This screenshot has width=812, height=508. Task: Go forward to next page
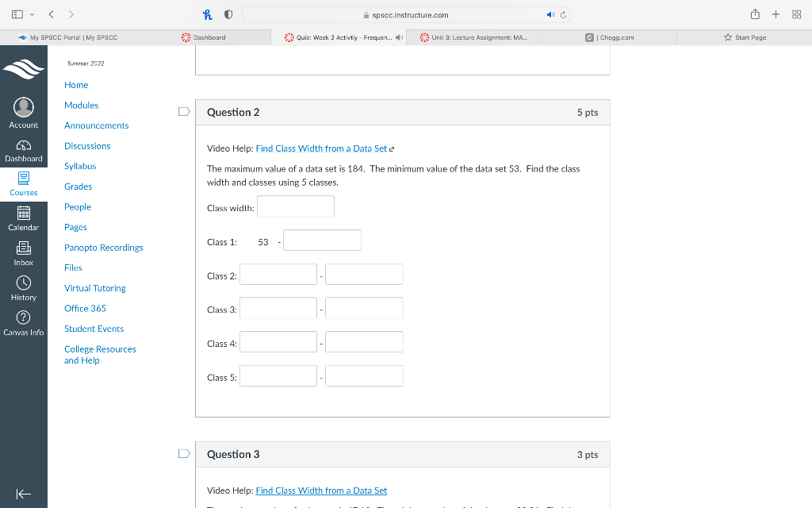coord(71,14)
